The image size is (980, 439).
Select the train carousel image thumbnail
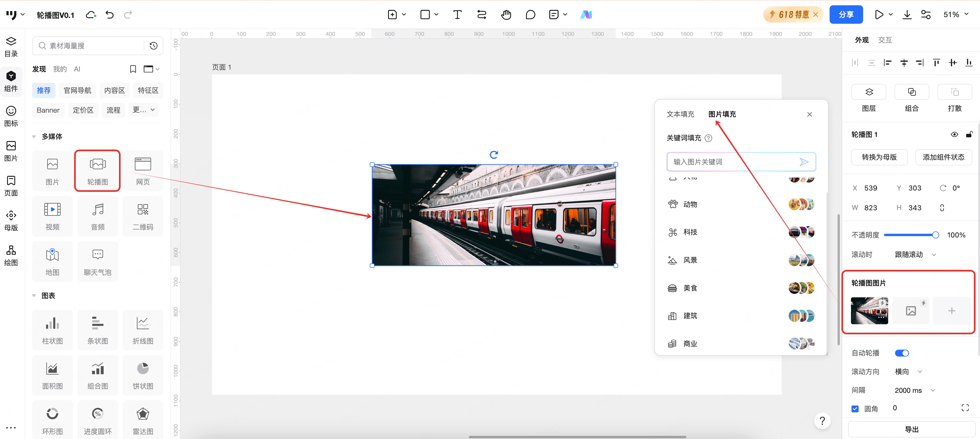(869, 311)
